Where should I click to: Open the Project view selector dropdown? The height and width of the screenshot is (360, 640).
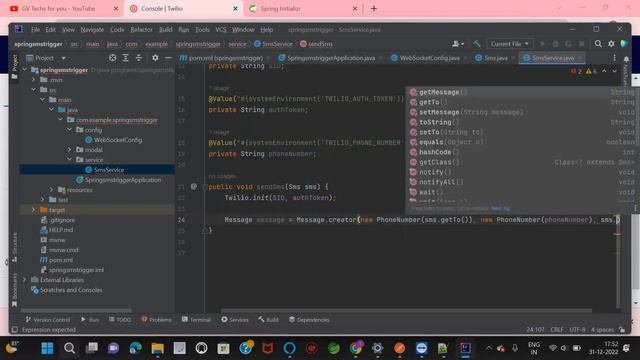coord(46,58)
